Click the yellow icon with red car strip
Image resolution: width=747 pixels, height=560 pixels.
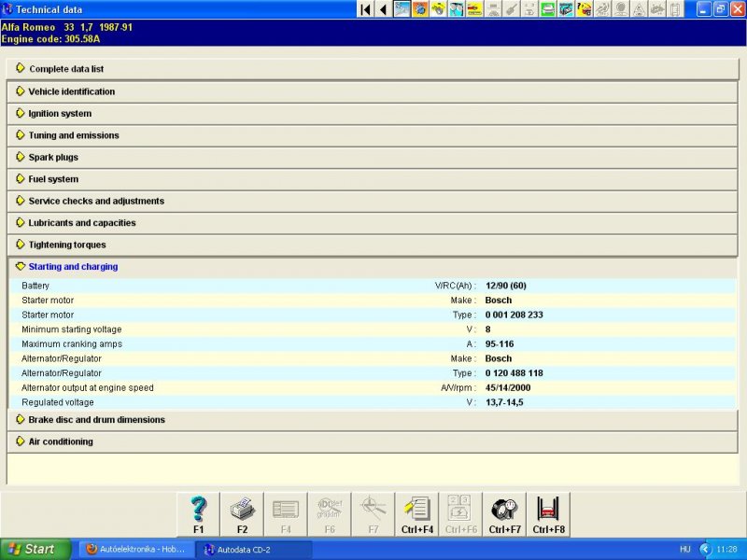click(x=474, y=9)
